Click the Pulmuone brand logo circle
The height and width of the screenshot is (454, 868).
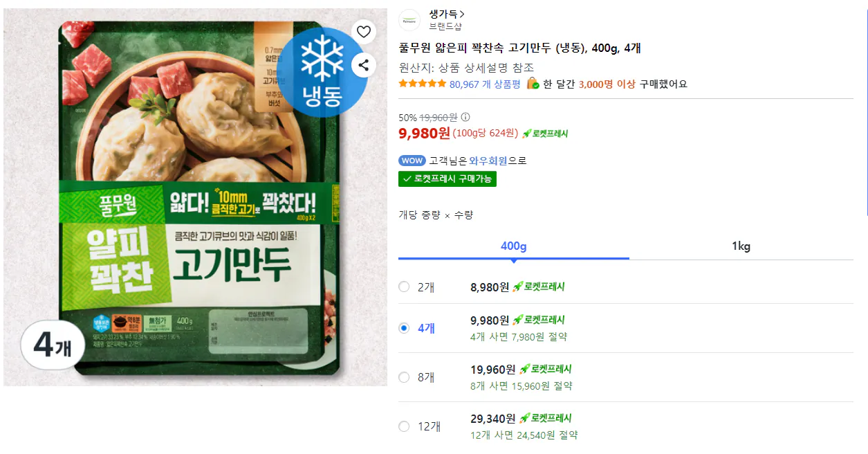point(409,20)
